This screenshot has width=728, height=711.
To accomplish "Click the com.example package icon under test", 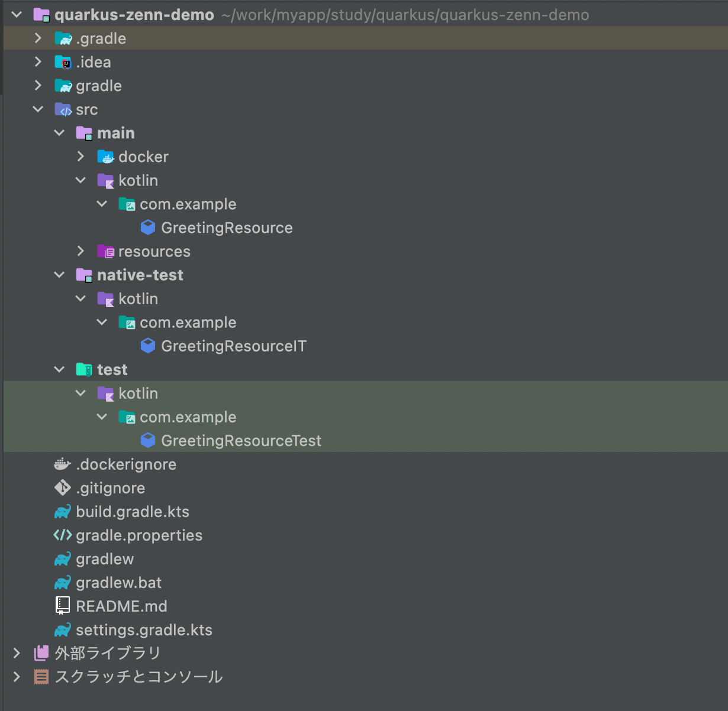I will tap(127, 417).
